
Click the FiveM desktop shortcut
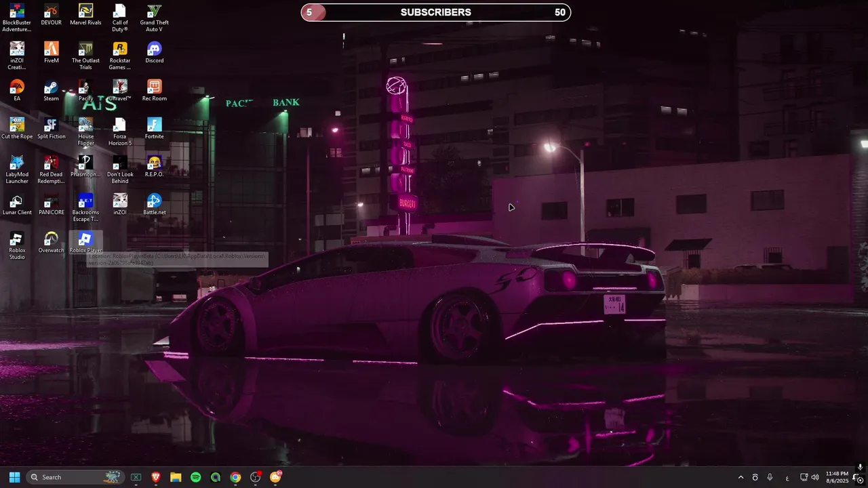click(x=51, y=53)
